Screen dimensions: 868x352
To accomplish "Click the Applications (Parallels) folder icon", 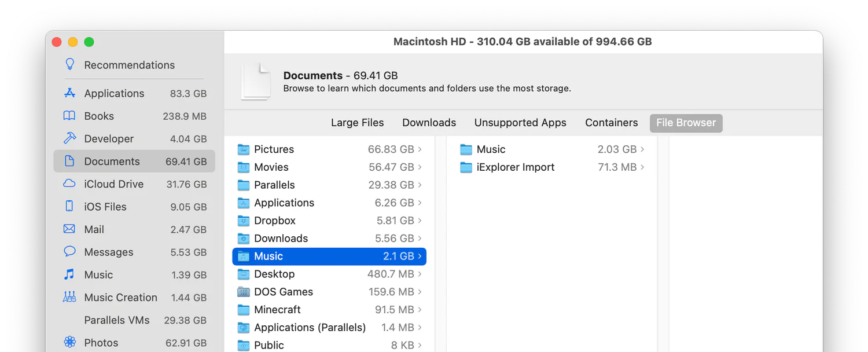I will [244, 328].
